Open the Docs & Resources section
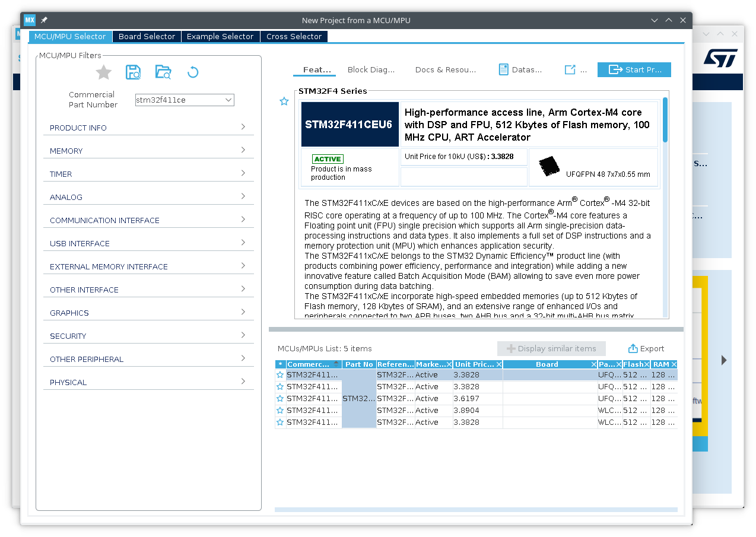The image size is (756, 537). coord(446,69)
